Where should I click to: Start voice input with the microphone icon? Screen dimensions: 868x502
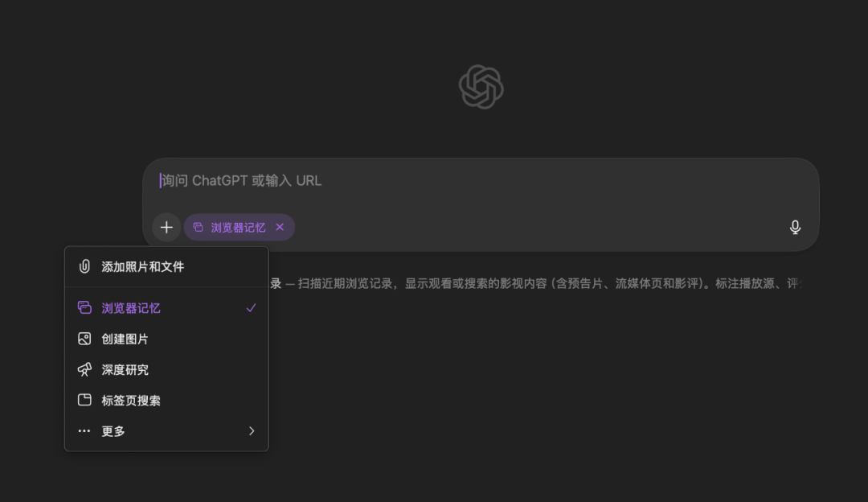click(x=795, y=228)
